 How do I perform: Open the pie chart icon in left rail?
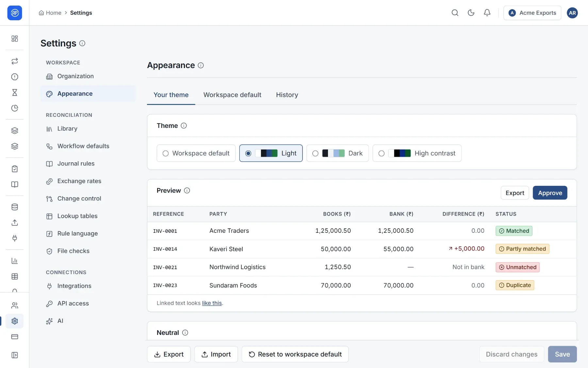[15, 108]
